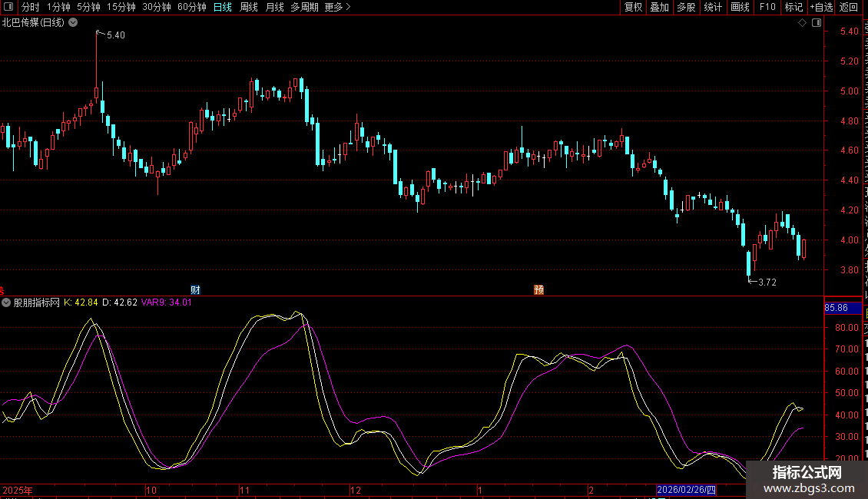
Task: Click the 复权 adjustment button
Action: (x=633, y=7)
